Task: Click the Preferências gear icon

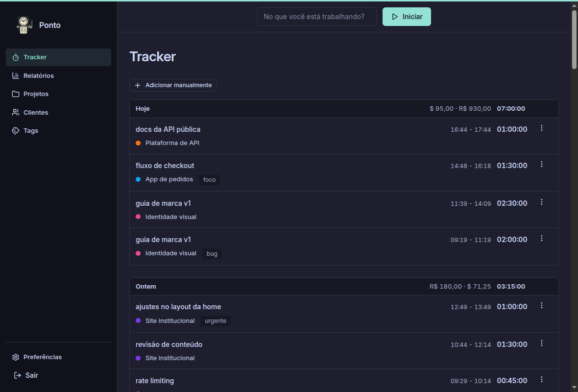Action: (16, 357)
